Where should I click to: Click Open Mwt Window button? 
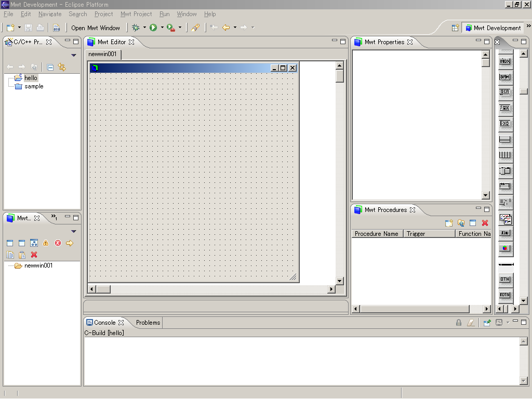tap(96, 28)
